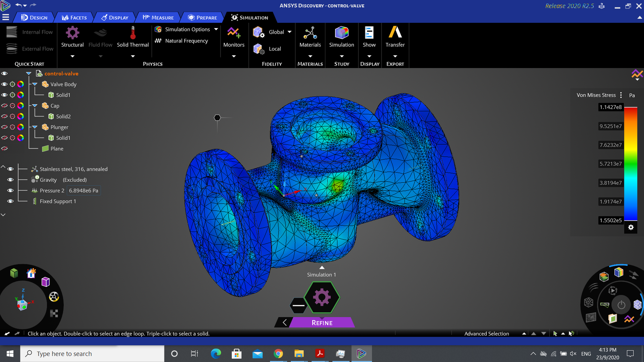Viewport: 644px width, 362px height.
Task: Toggle visibility of Pressure 2
Action: tap(10, 191)
